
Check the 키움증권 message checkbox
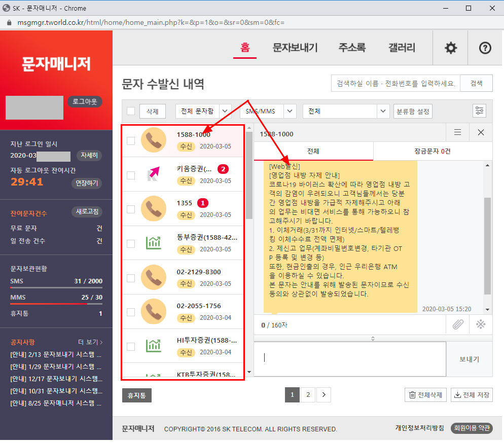tap(130, 175)
